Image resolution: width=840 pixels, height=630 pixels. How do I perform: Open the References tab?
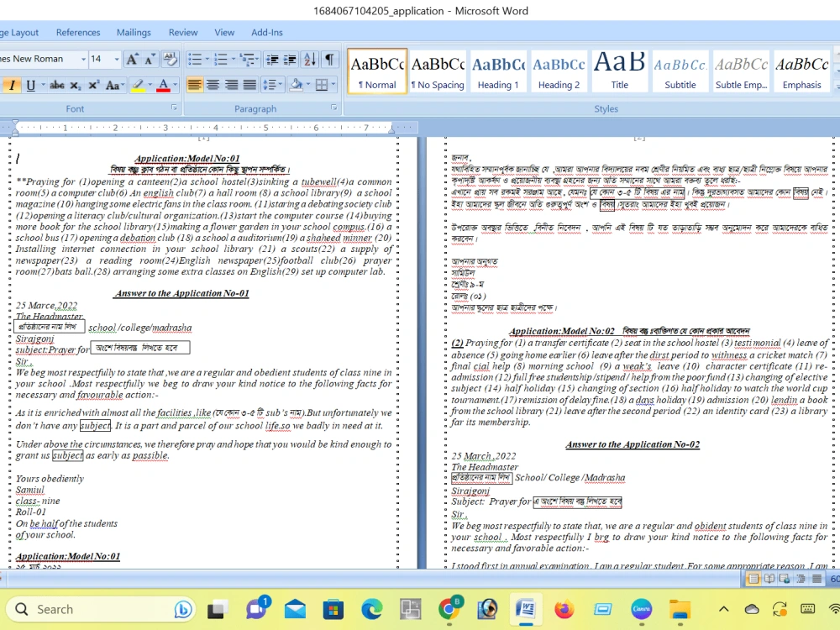[78, 32]
